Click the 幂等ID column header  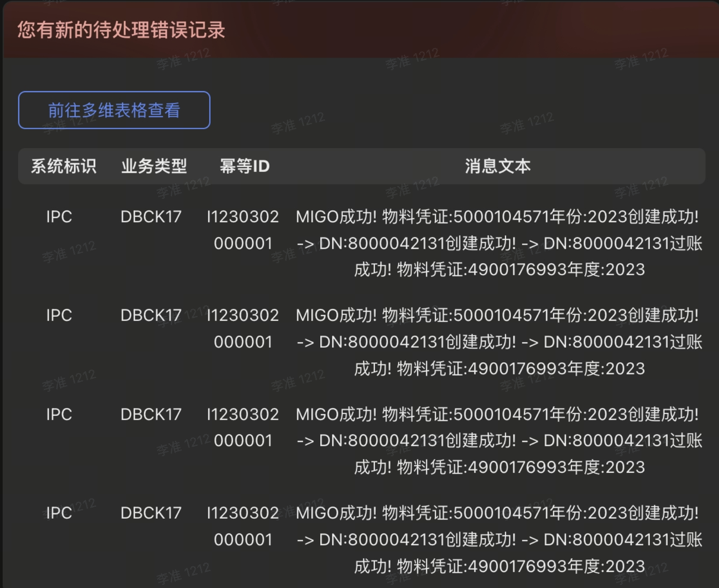(x=244, y=166)
